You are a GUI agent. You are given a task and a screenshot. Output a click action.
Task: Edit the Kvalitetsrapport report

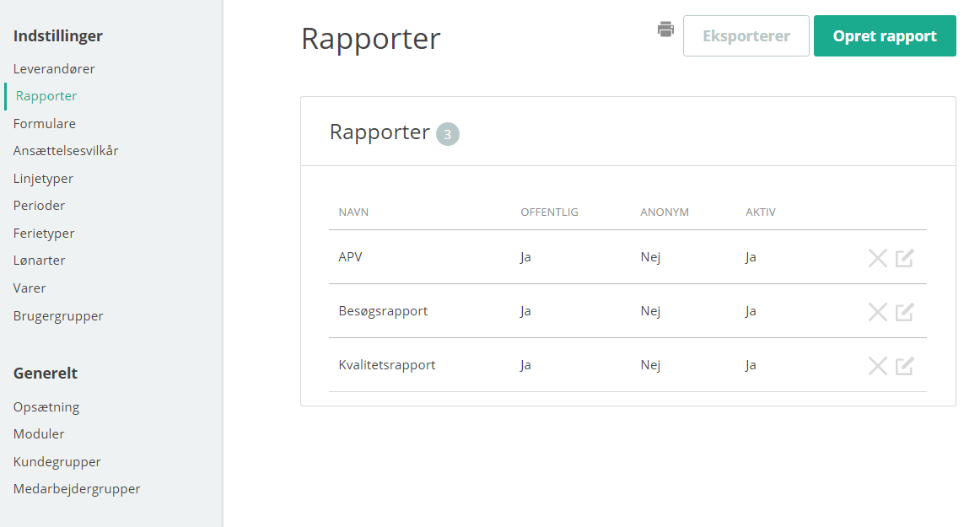click(x=904, y=366)
